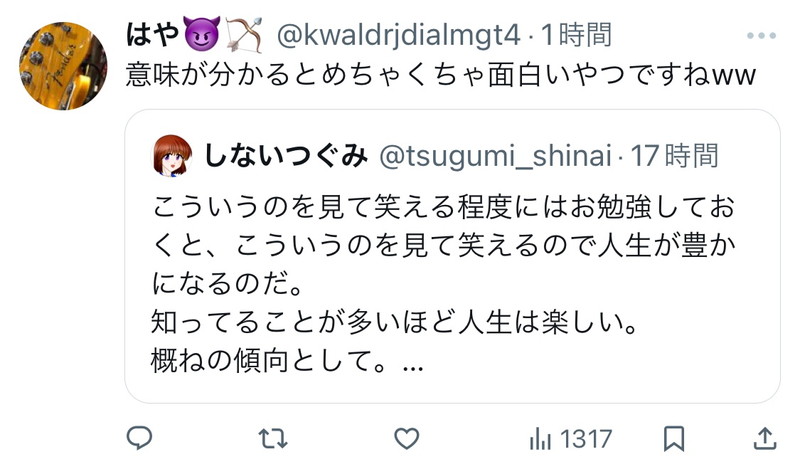Click the 1317 view count number
This screenshot has height=474, width=800.
[586, 439]
